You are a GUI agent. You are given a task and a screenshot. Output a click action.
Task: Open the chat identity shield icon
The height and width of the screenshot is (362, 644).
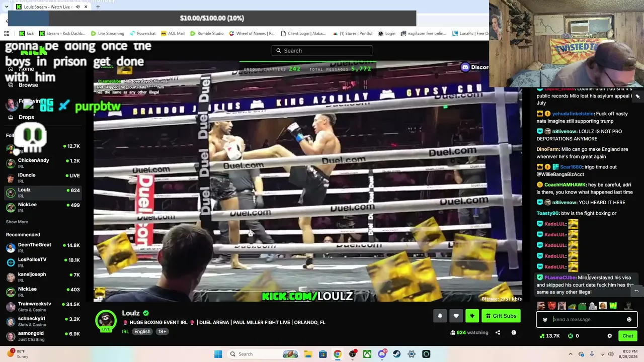tap(544, 319)
